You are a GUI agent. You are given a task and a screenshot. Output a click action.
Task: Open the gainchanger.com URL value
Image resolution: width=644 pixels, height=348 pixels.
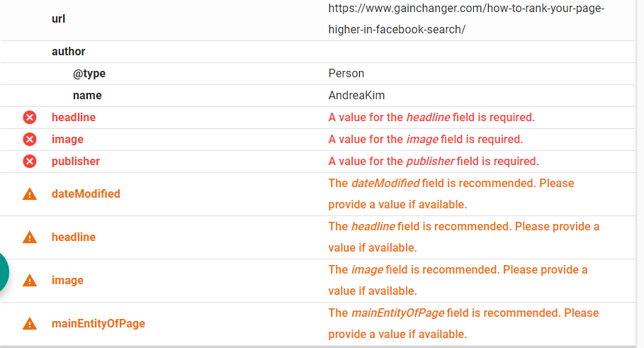click(466, 19)
